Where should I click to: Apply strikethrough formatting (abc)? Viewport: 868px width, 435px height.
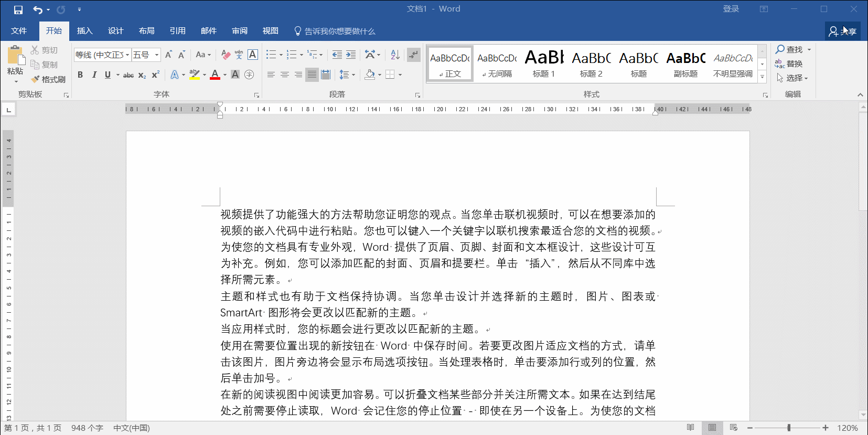(128, 75)
